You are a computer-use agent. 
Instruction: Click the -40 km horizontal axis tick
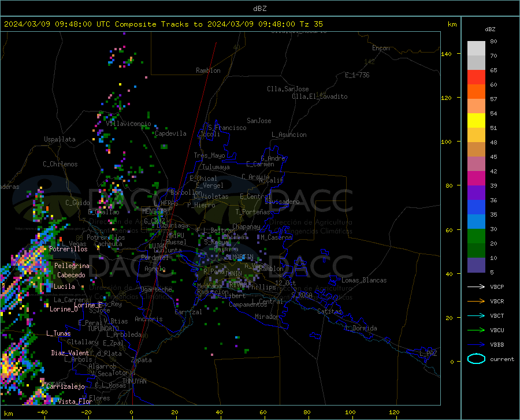[42, 412]
